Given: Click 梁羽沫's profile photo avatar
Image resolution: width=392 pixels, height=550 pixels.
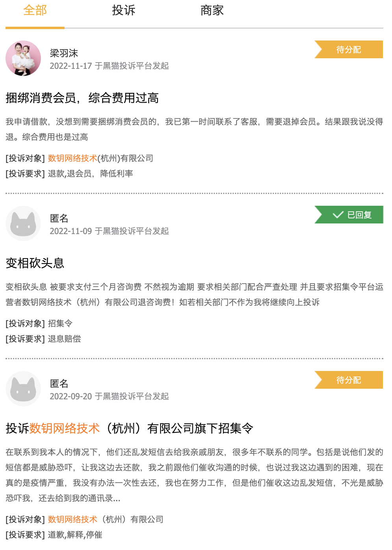Looking at the screenshot, I should (x=23, y=58).
